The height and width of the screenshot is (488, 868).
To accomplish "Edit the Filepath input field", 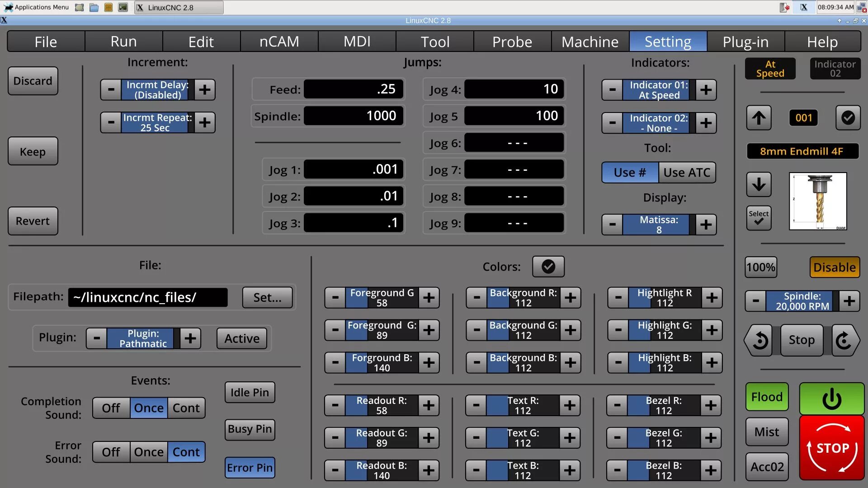I will (x=148, y=297).
